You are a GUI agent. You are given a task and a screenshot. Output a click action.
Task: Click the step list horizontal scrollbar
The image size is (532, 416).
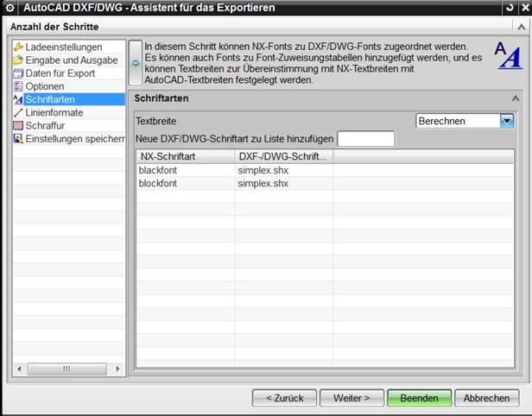(x=69, y=369)
